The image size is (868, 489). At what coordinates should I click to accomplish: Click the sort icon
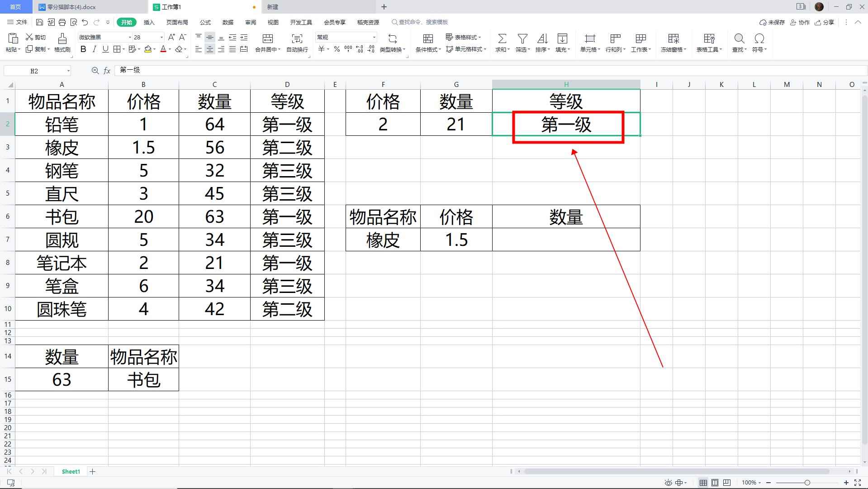pos(542,43)
